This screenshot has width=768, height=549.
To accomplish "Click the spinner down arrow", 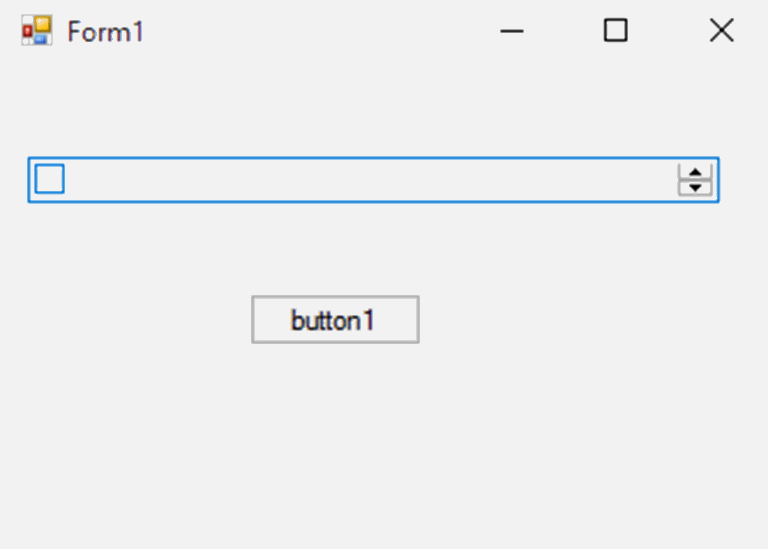I will pos(695,188).
